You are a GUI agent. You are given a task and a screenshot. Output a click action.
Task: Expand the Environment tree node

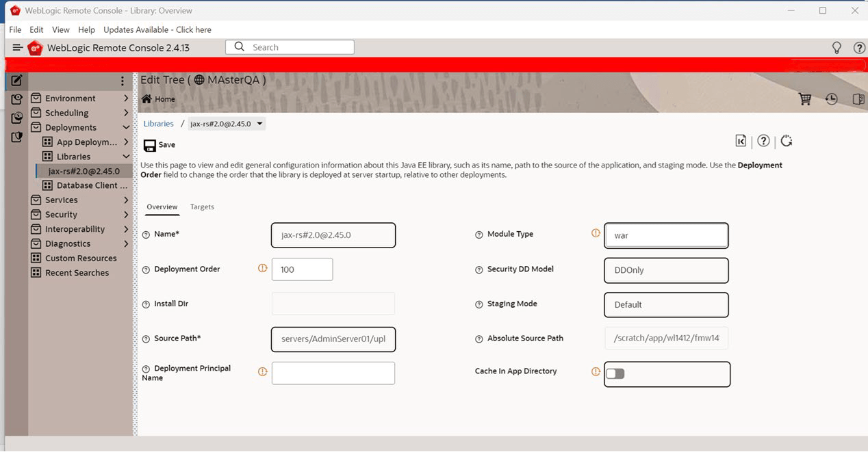(x=126, y=98)
